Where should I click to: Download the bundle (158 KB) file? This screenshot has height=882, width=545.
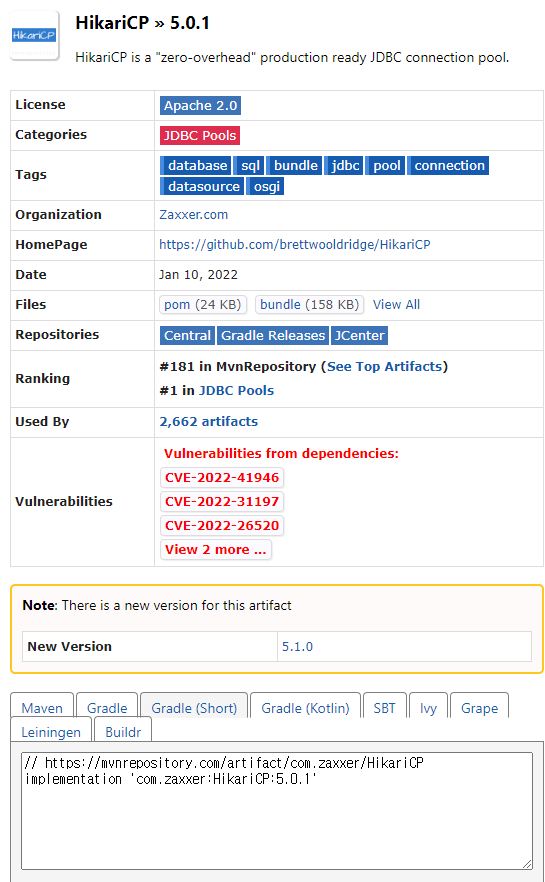point(309,305)
